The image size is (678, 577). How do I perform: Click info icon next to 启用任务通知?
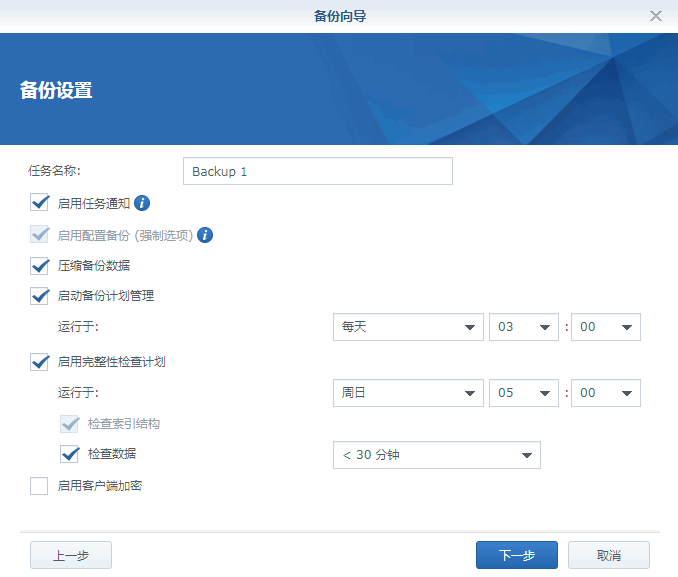(x=142, y=203)
